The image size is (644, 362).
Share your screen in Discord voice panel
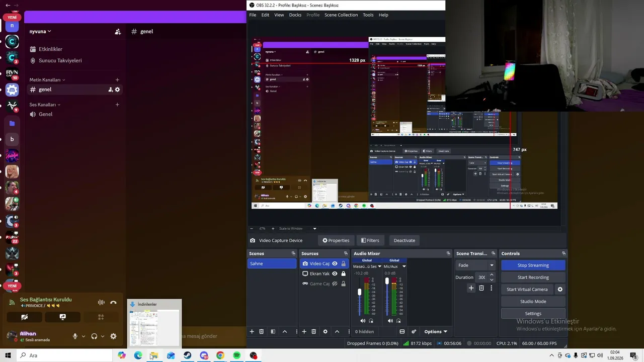pos(62,317)
